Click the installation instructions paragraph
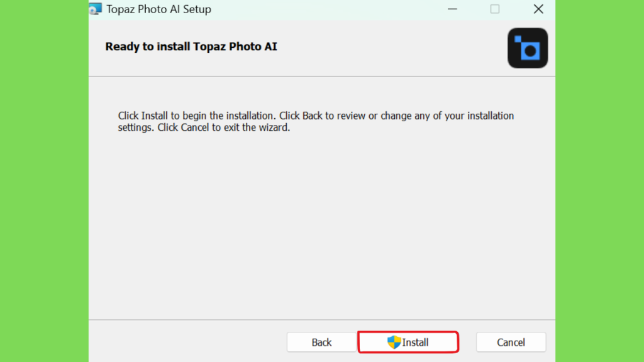This screenshot has width=644, height=362. pos(316,121)
